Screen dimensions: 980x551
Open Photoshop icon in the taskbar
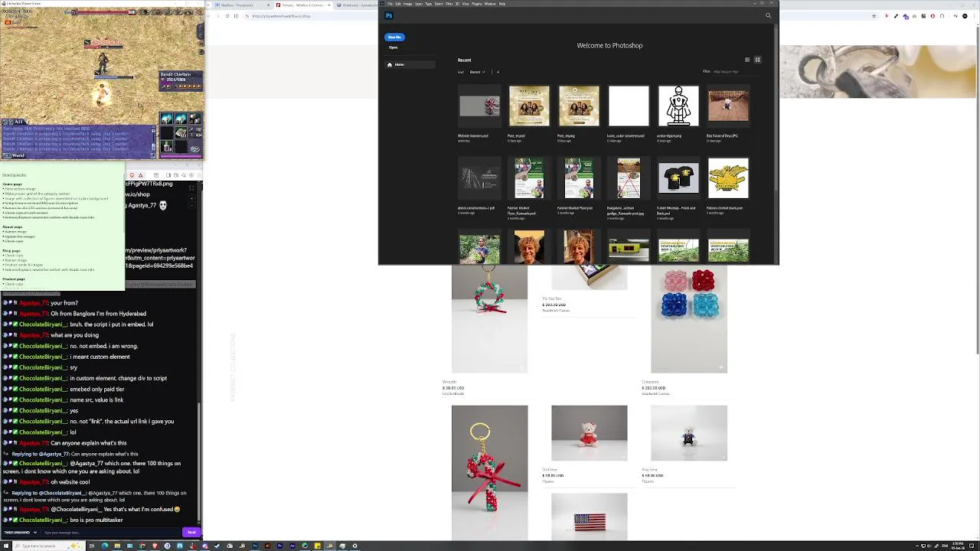[255, 546]
